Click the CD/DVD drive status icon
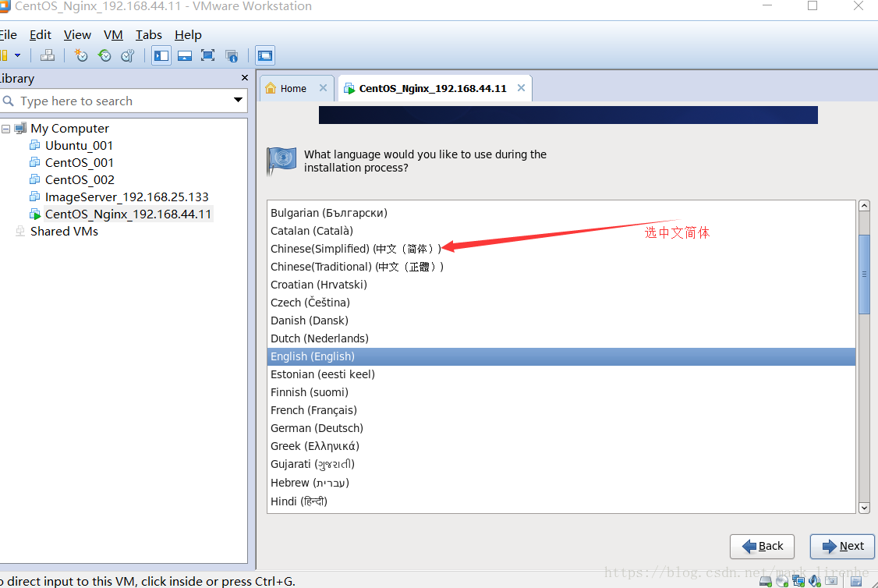Image resolution: width=878 pixels, height=588 pixels. (x=782, y=581)
